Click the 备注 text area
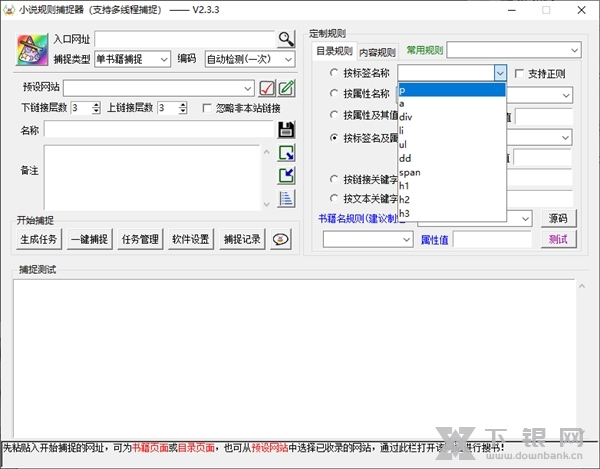The image size is (600, 469). point(152,178)
